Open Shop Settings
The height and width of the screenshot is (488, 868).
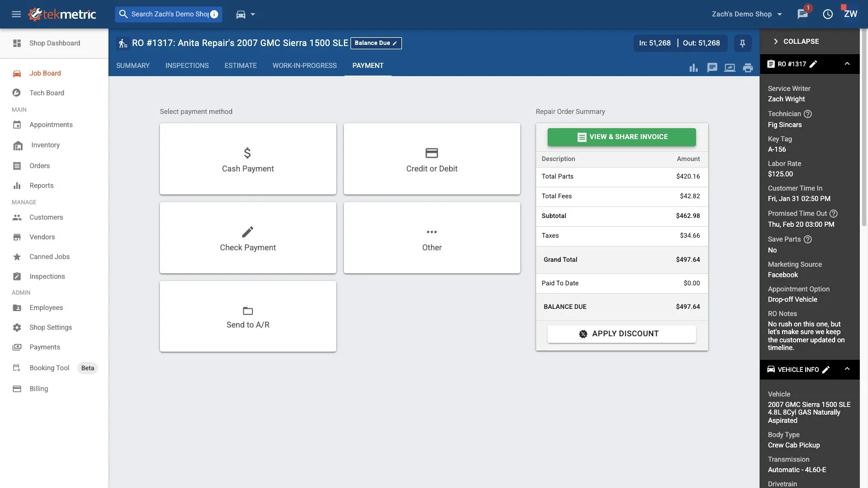(54, 328)
